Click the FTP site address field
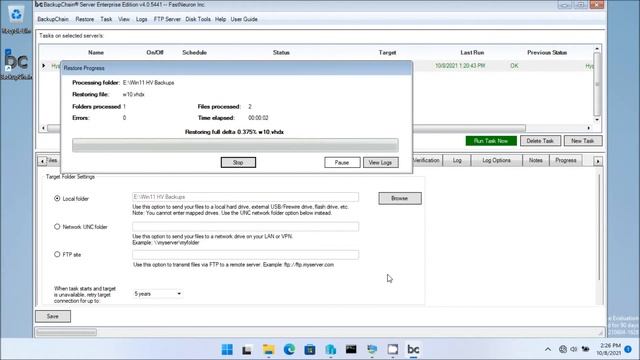Screen dimensions: 640x360 [x=245, y=255]
